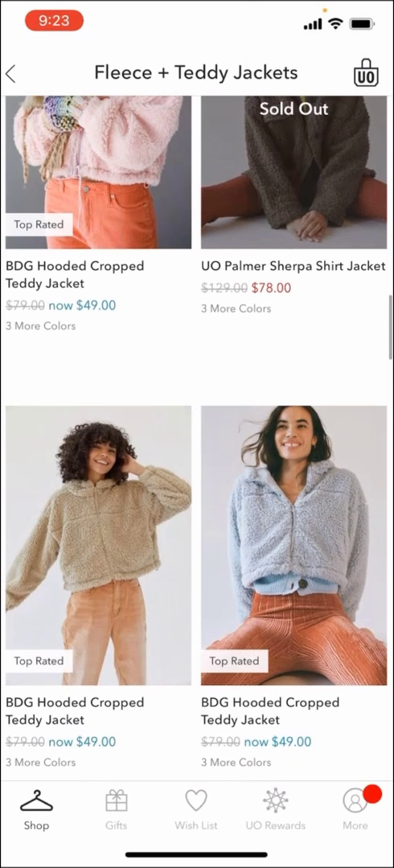Open the UO shopping bag icon
Viewport: 394px width, 868px height.
[366, 72]
